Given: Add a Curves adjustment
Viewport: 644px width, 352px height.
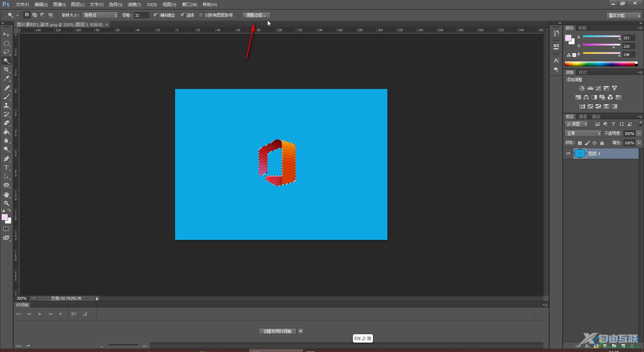Looking at the screenshot, I should pyautogui.click(x=598, y=88).
